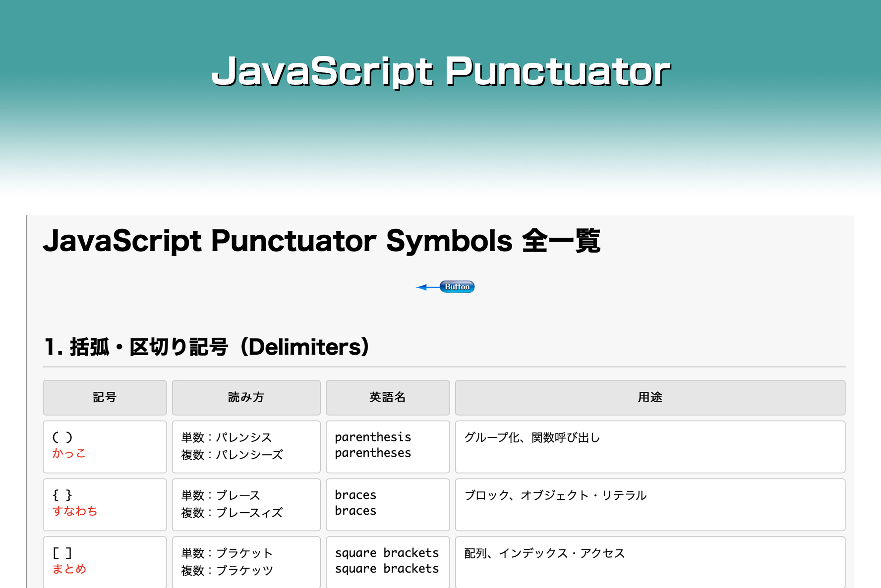Click the 用途 column header
Screen dimensions: 881x588
click(649, 397)
